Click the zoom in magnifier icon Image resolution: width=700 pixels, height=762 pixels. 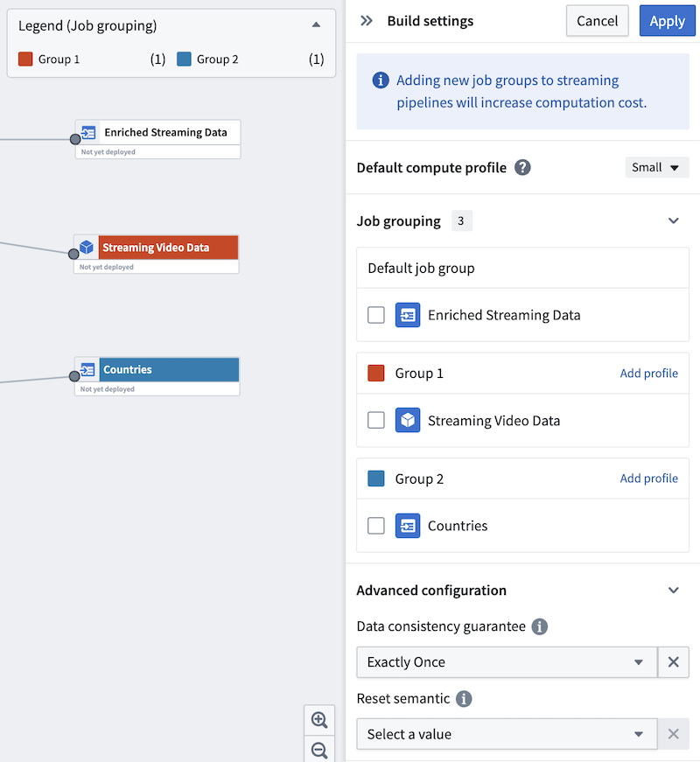(319, 720)
